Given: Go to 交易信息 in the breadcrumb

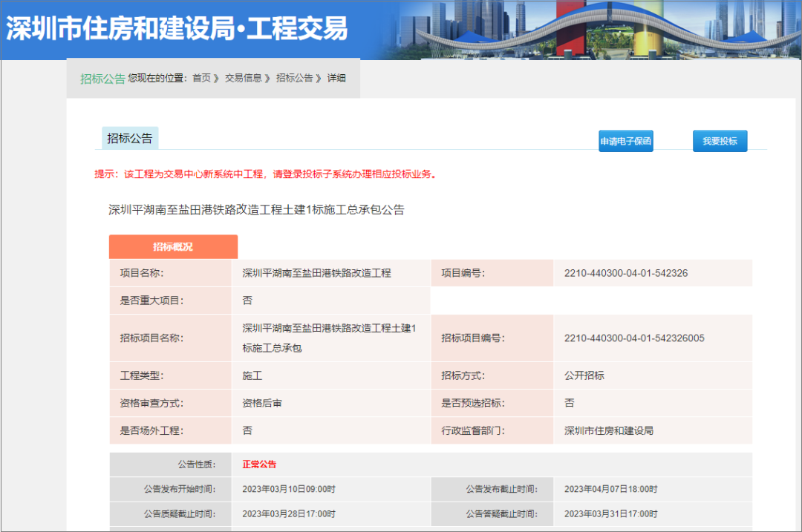Looking at the screenshot, I should click(x=243, y=78).
